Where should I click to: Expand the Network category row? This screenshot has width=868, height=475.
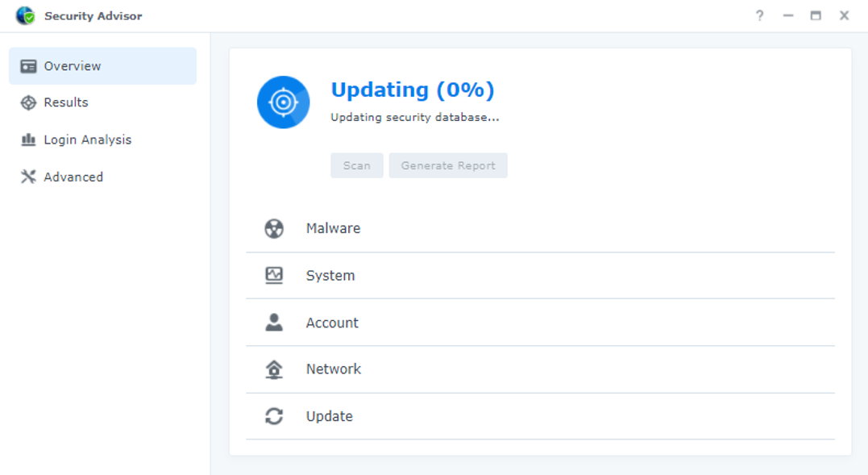pos(540,369)
